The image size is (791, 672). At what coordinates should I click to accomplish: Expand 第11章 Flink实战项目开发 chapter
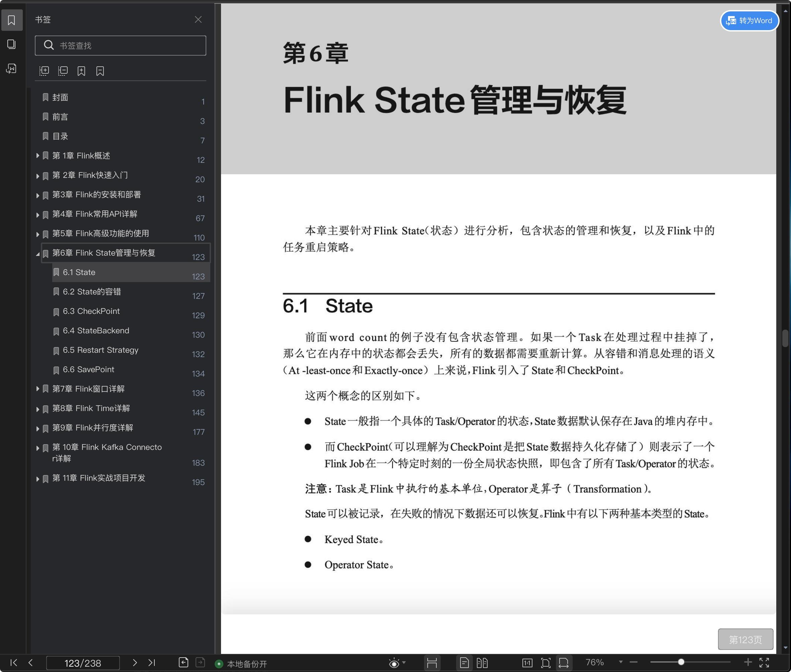pos(38,479)
